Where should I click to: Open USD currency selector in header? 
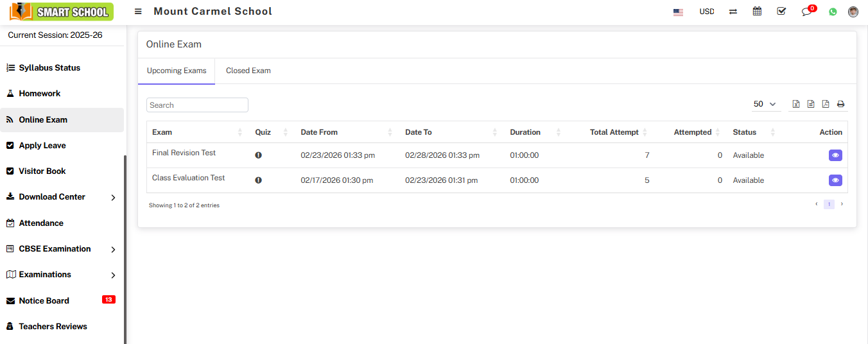pos(706,12)
